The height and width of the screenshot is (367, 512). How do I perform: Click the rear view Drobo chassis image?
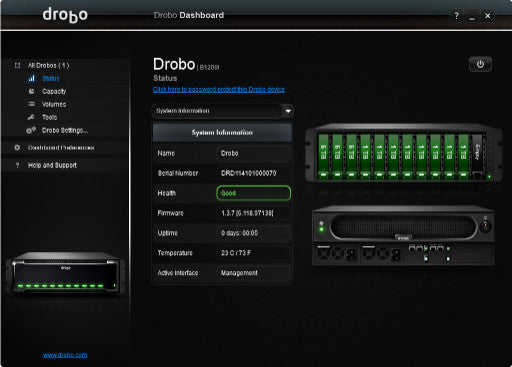tap(403, 235)
